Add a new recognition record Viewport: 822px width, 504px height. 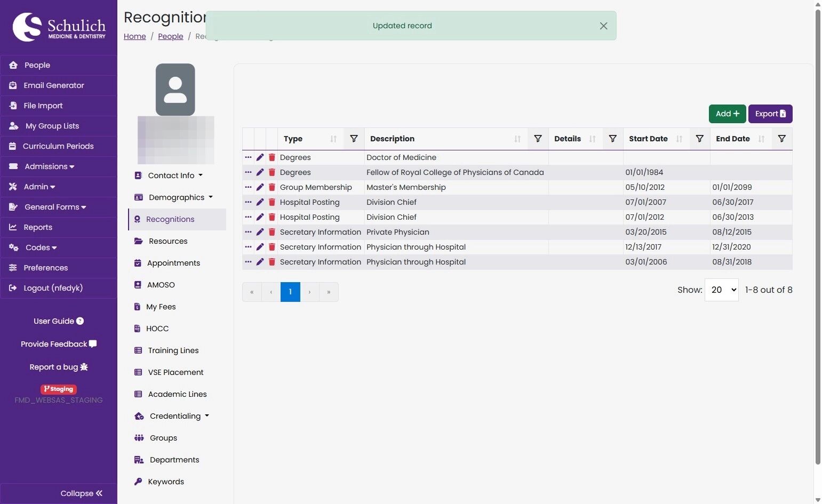pyautogui.click(x=728, y=114)
